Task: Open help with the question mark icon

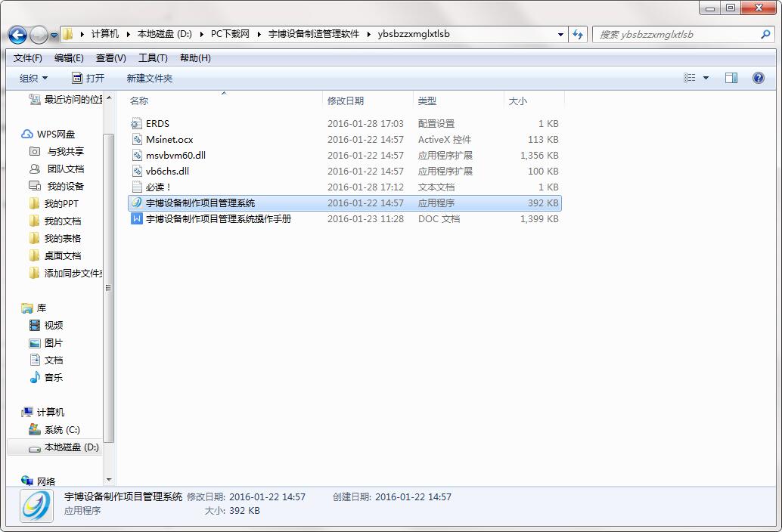Action: pos(758,78)
